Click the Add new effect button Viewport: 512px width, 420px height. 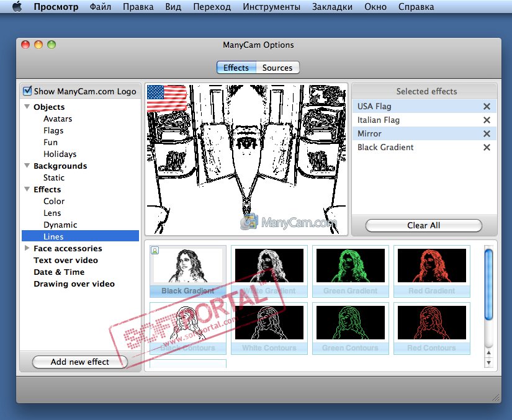click(x=79, y=362)
